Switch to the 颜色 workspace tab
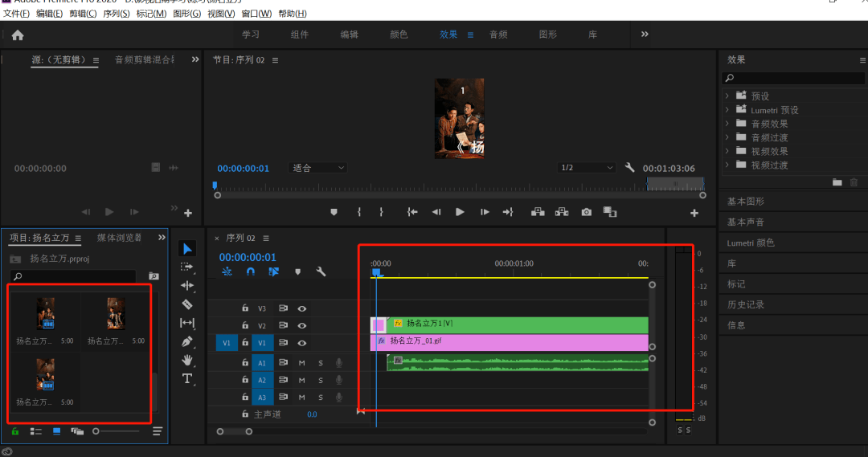This screenshot has width=868, height=457. pyautogui.click(x=399, y=35)
